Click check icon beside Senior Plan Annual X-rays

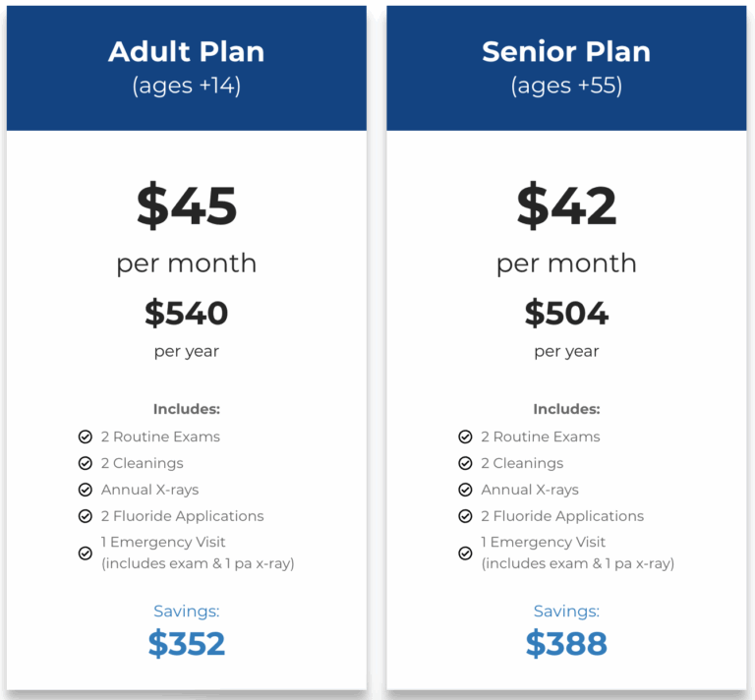pos(465,490)
